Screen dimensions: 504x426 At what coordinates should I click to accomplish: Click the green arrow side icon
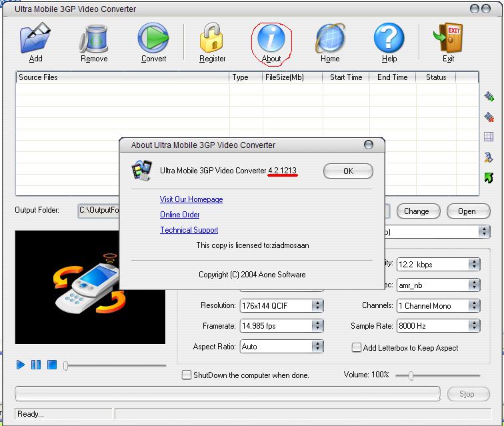[x=489, y=177]
